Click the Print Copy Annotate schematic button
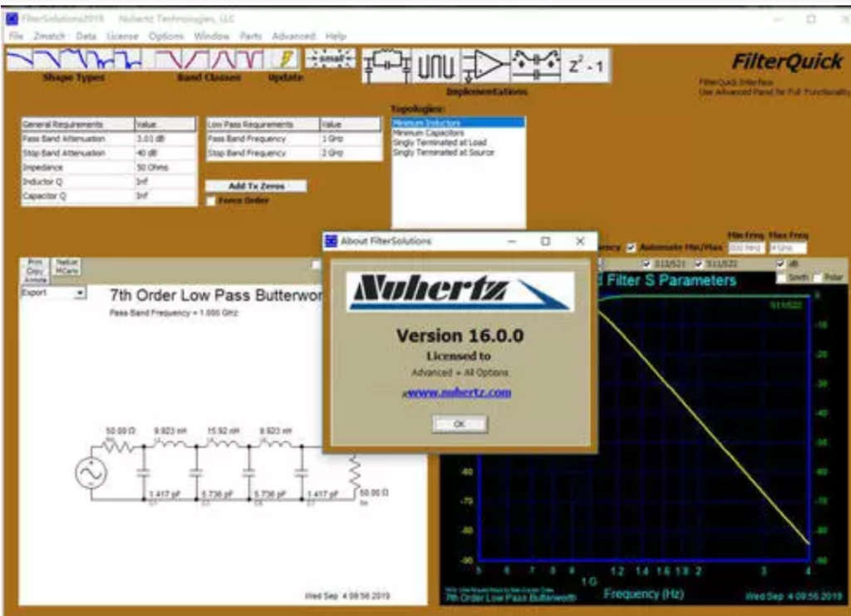The width and height of the screenshot is (851, 616). tap(35, 270)
